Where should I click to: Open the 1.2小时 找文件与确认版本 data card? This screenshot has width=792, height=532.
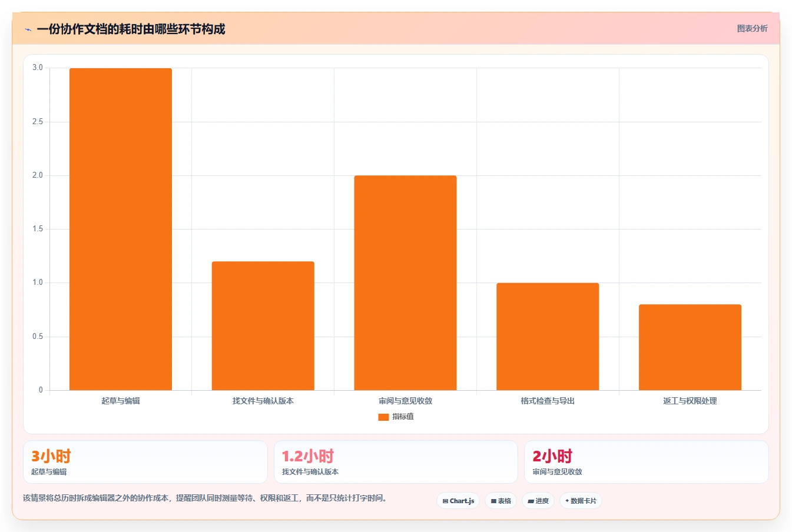click(396, 462)
